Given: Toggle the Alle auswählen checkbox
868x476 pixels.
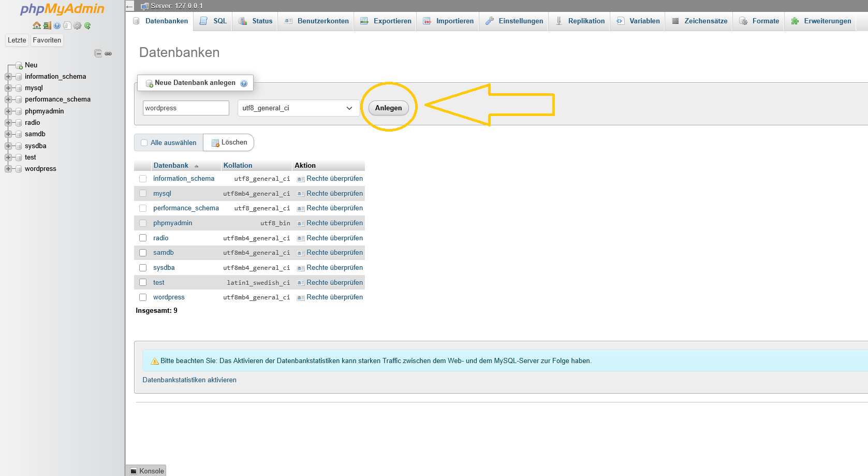Looking at the screenshot, I should pos(144,143).
